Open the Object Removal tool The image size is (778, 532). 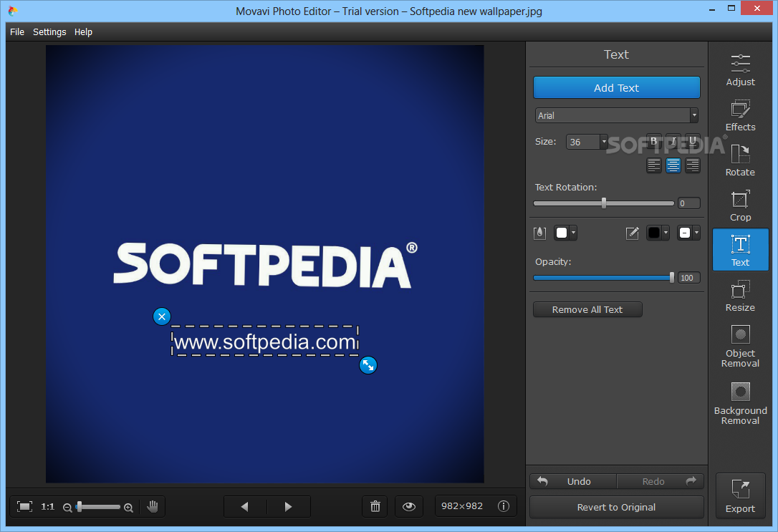point(740,347)
